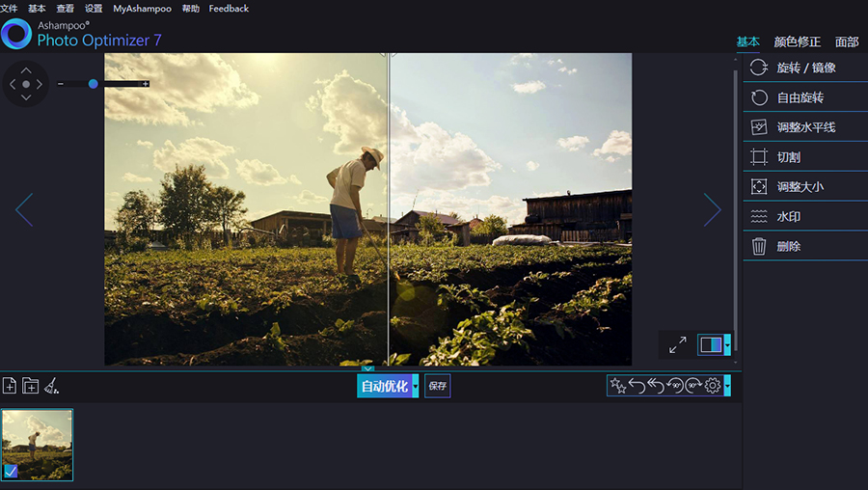This screenshot has width=868, height=490.
Task: Click the double undo-all arrow
Action: (656, 386)
